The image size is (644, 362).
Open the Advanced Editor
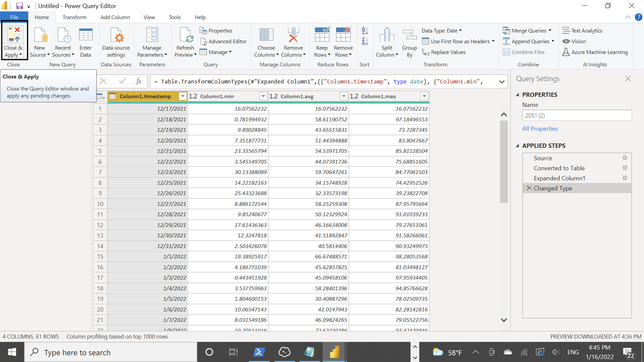pos(223,41)
